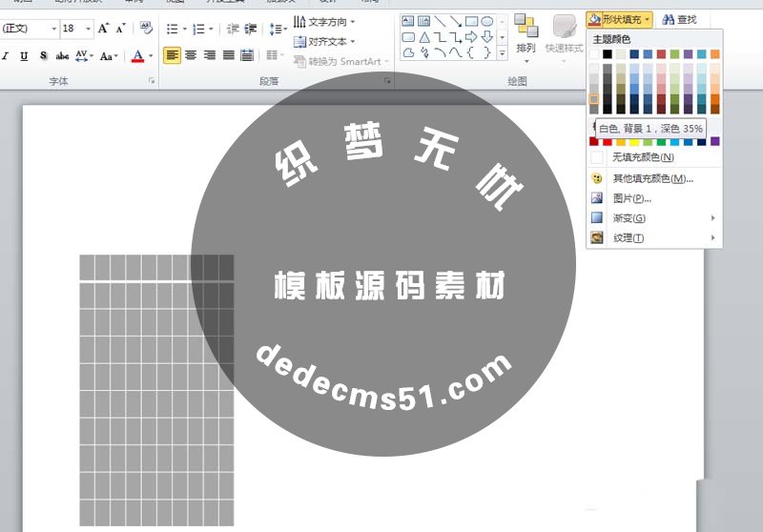Pick the curve shape in the gallery

[455, 52]
